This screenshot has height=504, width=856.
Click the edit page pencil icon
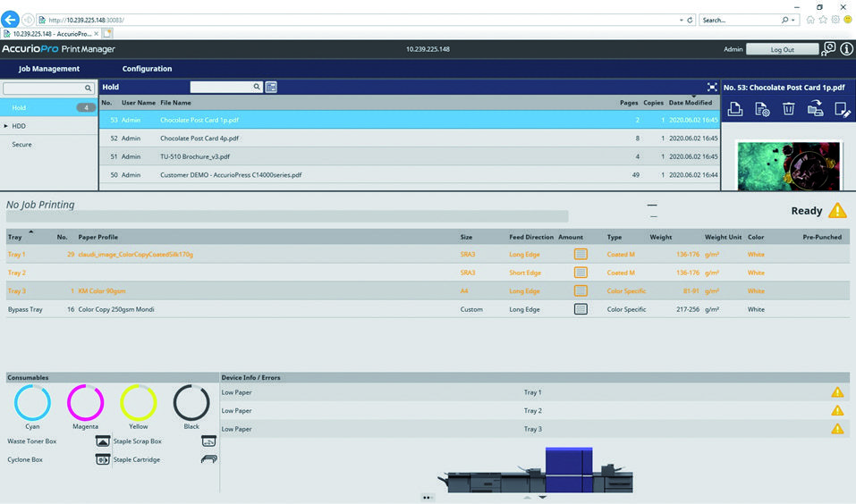point(843,109)
